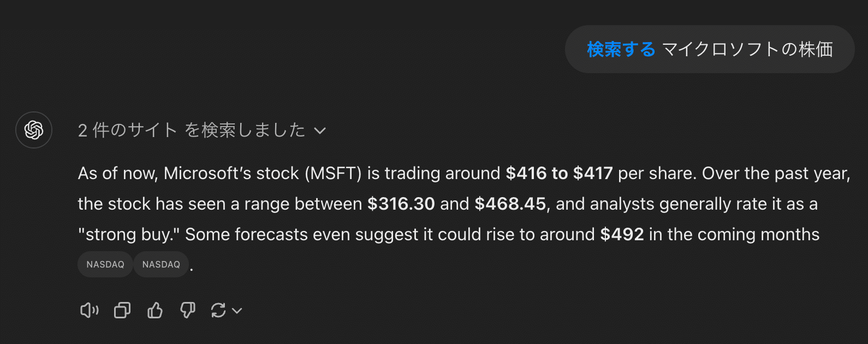
Task: Click the bold "$316.30" value
Action: tap(401, 204)
